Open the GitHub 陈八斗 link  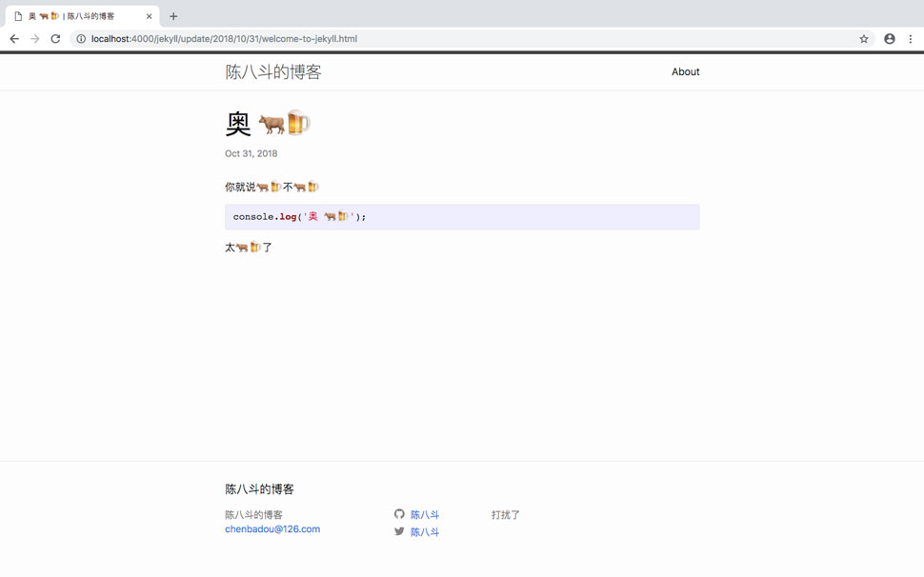pyautogui.click(x=424, y=514)
